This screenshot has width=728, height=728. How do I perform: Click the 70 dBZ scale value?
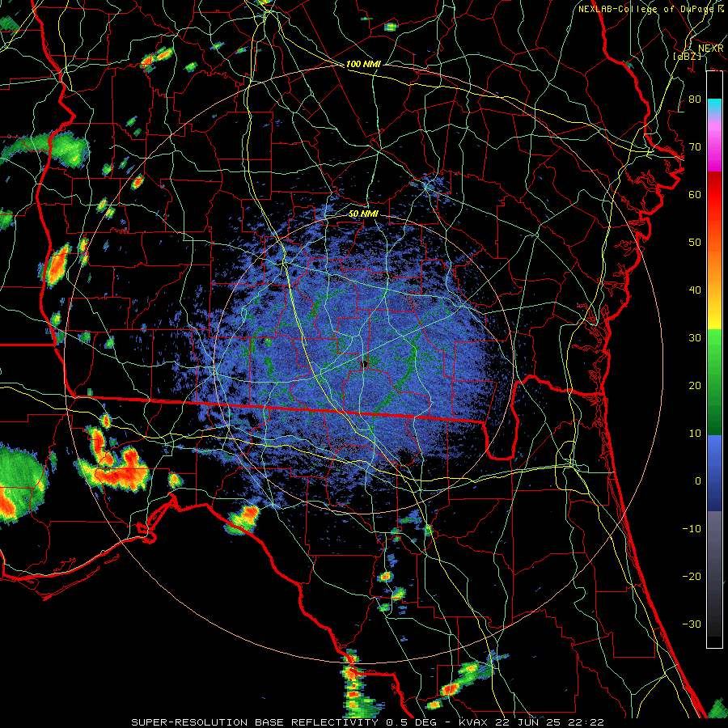click(695, 147)
